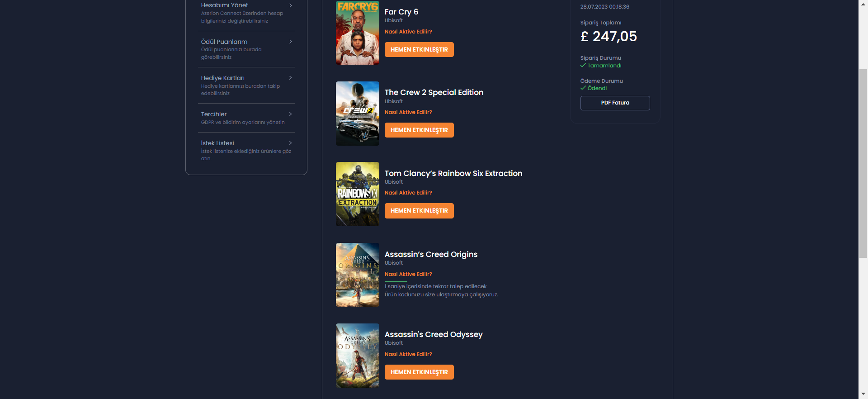Click Assassin's Creed Odyssey cover thumbnail
868x399 pixels.
coord(358,356)
